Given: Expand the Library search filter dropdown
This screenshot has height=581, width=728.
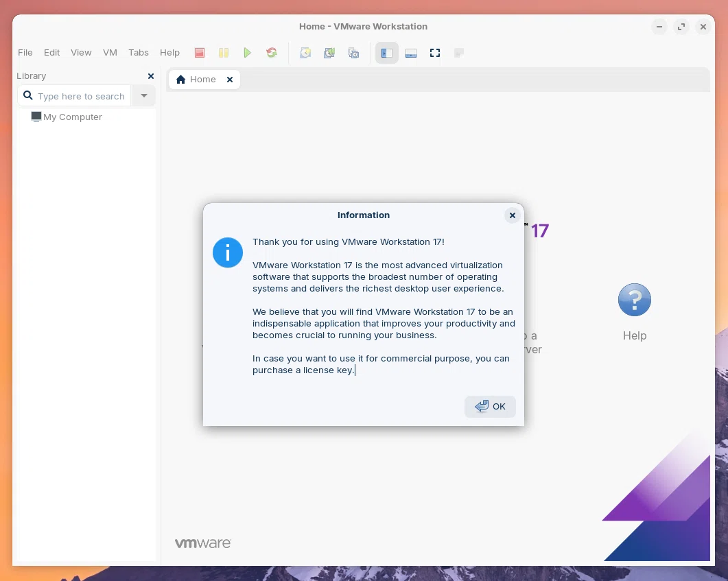Looking at the screenshot, I should coord(144,95).
